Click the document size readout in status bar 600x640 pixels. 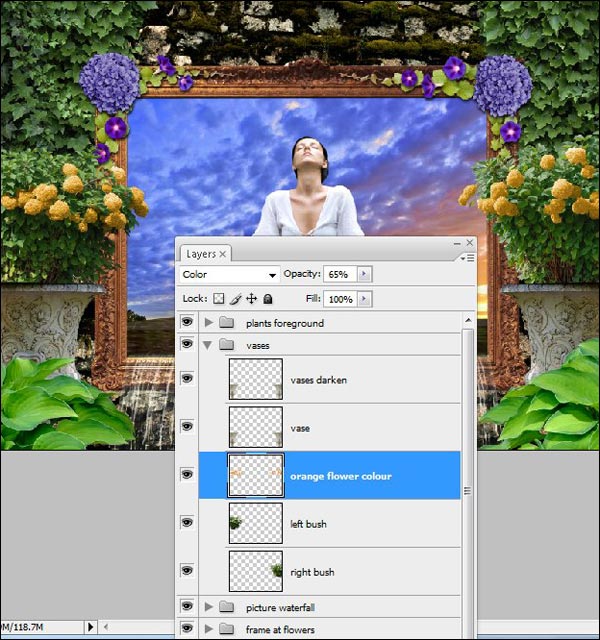tap(22, 627)
